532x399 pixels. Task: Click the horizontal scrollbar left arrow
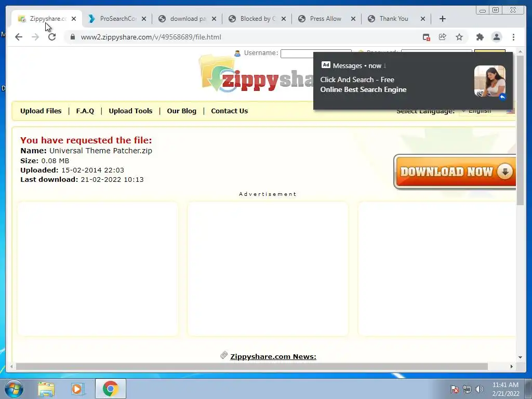[11, 366]
